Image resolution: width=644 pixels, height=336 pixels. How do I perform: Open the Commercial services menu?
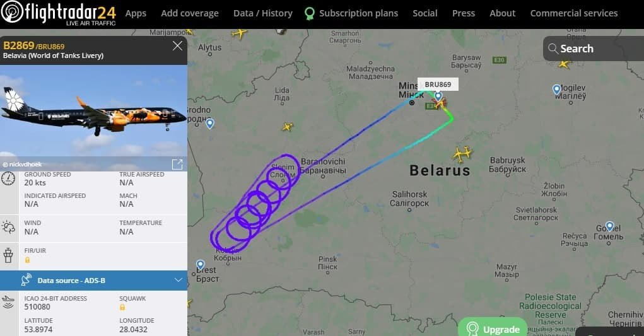tap(574, 13)
